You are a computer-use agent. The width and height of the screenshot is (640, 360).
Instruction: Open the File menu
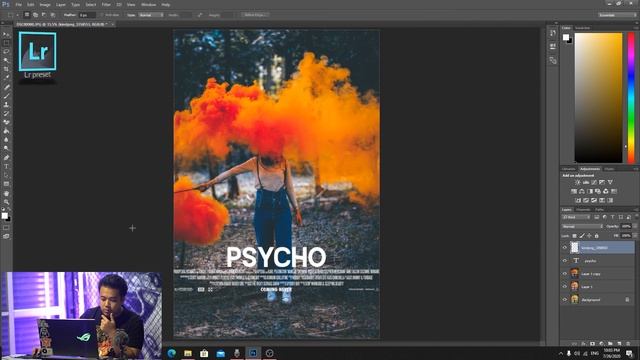(19, 4)
